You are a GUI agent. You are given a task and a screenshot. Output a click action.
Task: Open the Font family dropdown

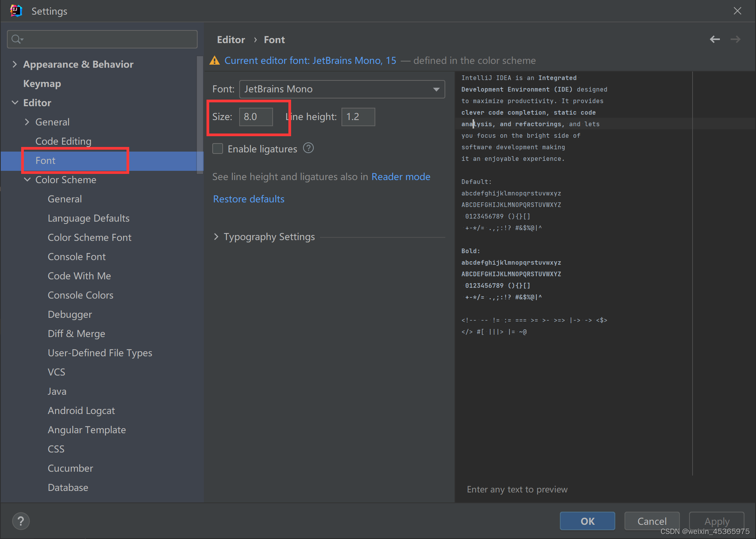coord(342,89)
